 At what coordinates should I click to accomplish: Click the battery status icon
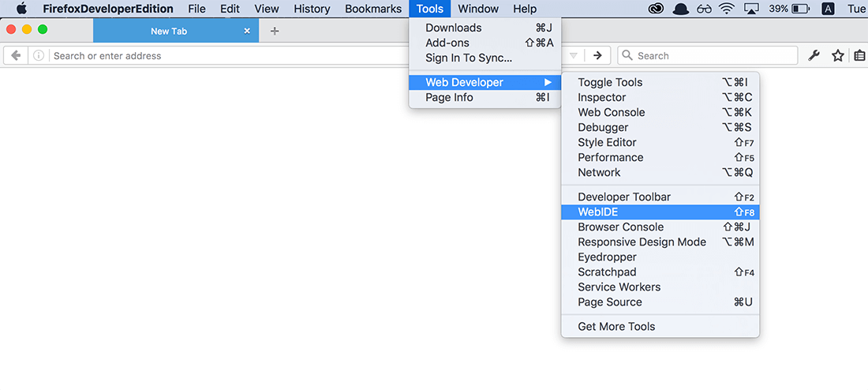(800, 9)
